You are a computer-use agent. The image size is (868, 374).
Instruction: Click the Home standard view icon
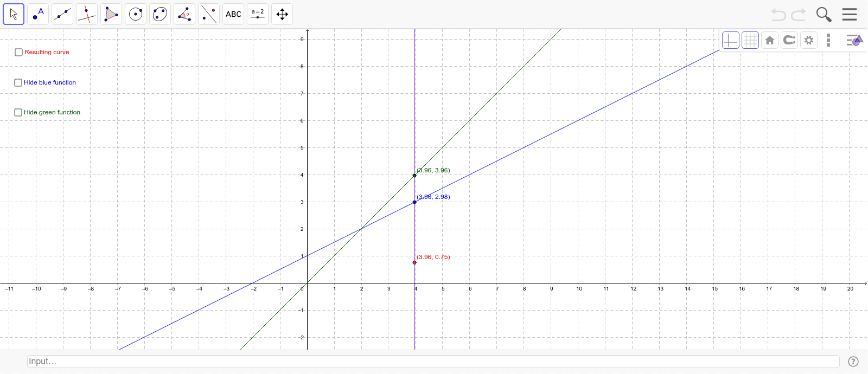tap(770, 40)
